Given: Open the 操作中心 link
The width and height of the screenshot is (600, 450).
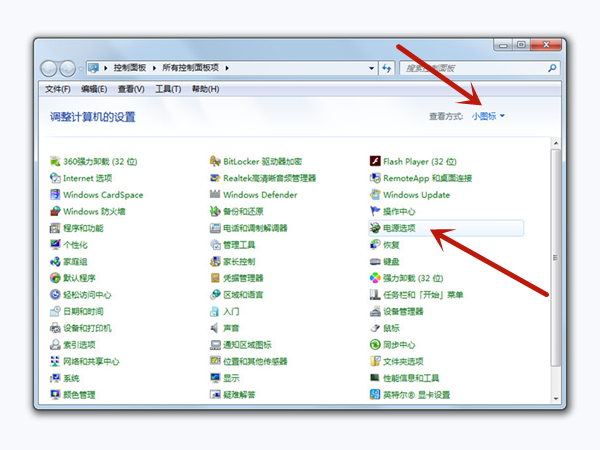Looking at the screenshot, I should coord(399,212).
